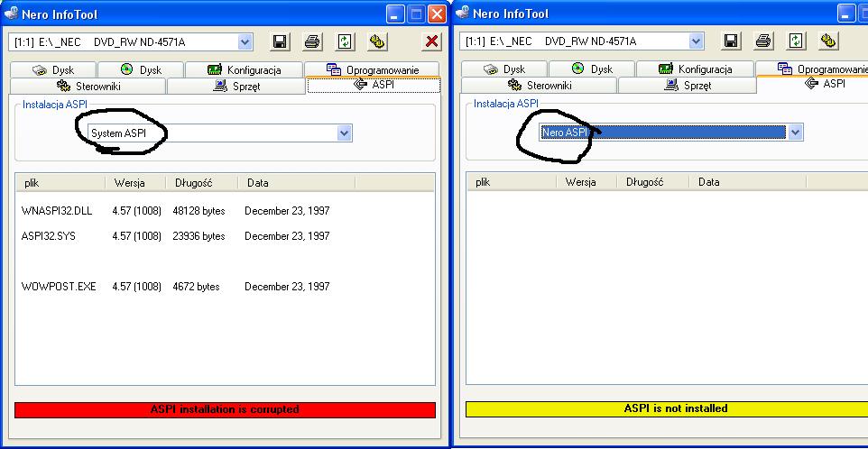The height and width of the screenshot is (449, 868).
Task: Open first Dysk tab in left window
Action: tap(53, 70)
